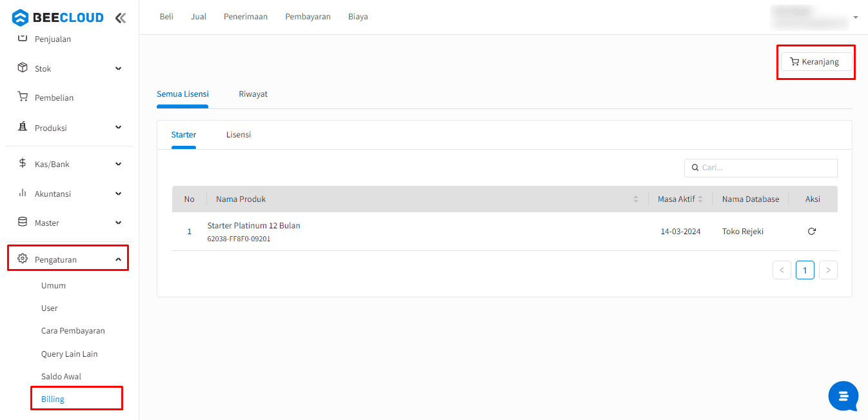This screenshot has height=420, width=868.
Task: Go to next page arrow
Action: [828, 270]
